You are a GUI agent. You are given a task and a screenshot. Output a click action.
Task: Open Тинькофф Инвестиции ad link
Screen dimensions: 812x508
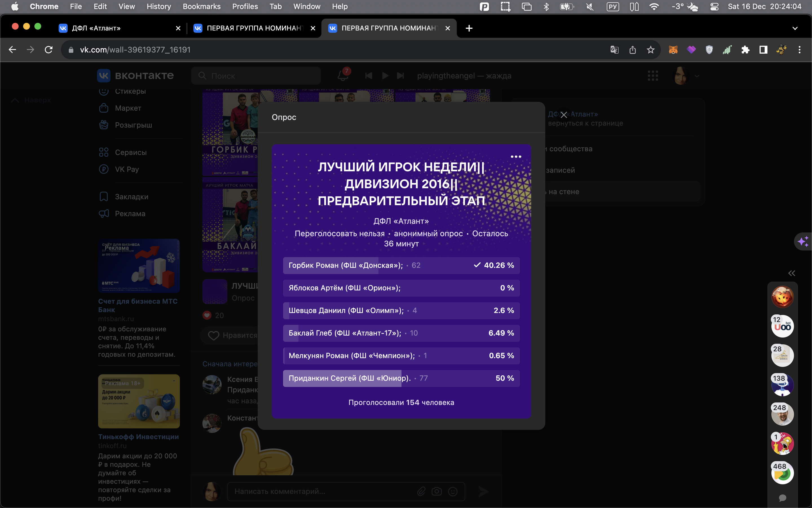point(138,437)
